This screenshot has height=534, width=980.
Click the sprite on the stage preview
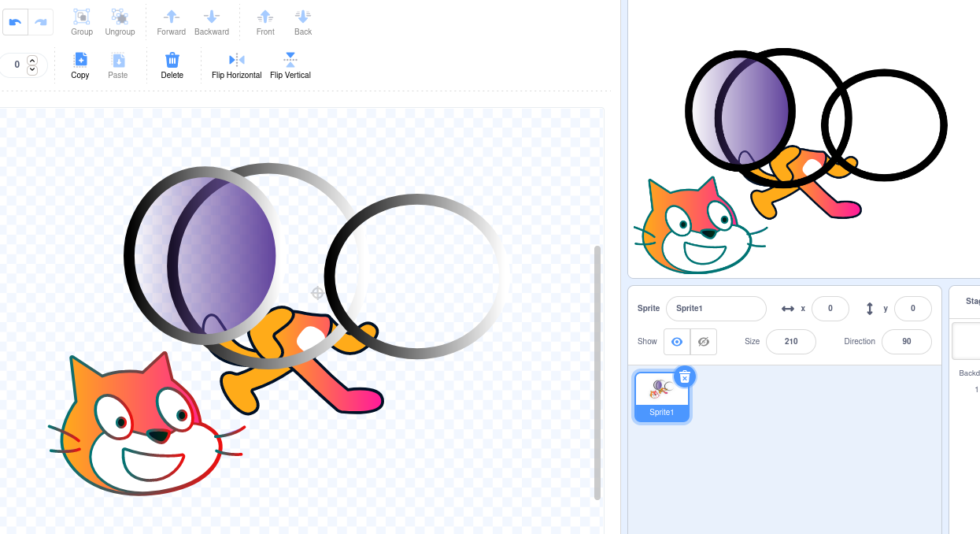(x=791, y=161)
